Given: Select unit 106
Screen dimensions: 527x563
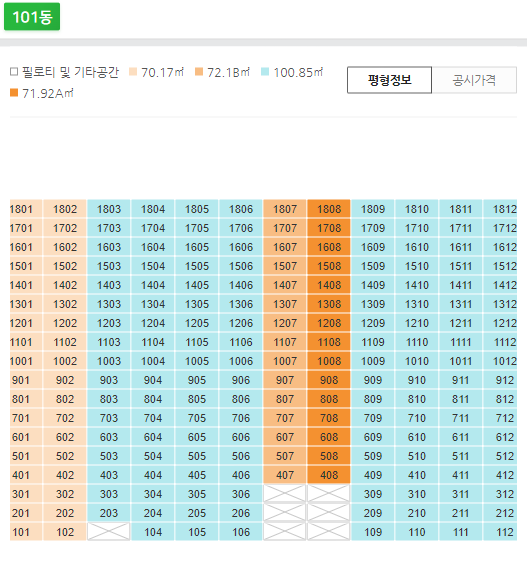Looking at the screenshot, I should click(241, 532).
